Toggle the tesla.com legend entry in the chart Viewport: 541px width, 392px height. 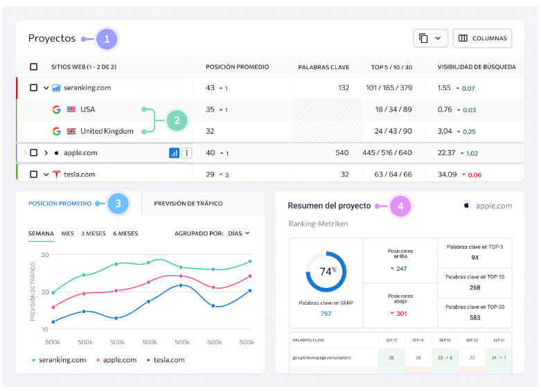click(166, 360)
